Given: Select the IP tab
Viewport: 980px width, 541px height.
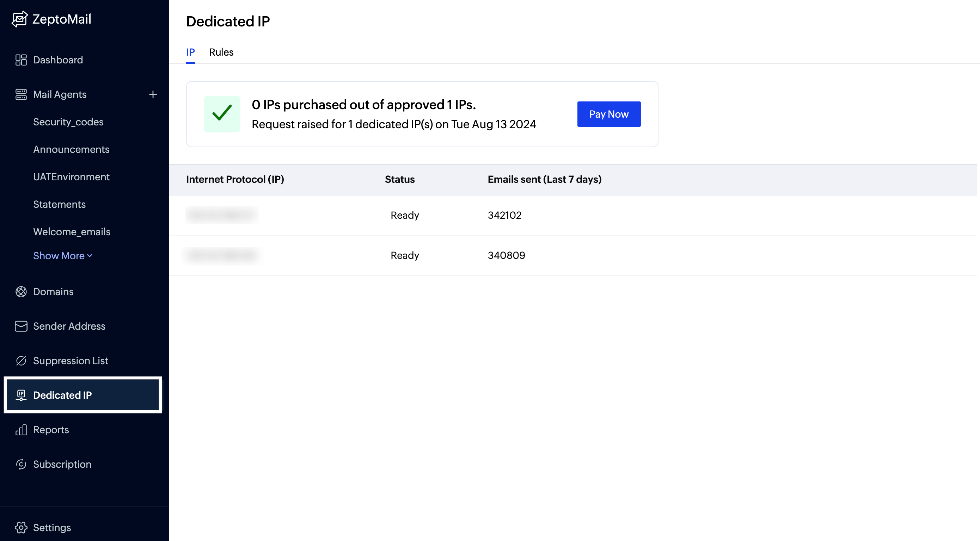Looking at the screenshot, I should [x=190, y=52].
